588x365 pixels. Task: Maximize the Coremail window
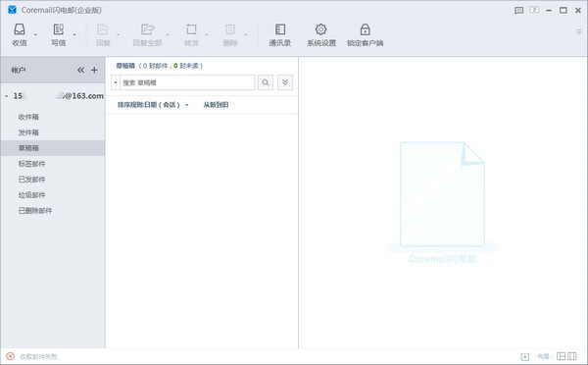click(x=563, y=10)
